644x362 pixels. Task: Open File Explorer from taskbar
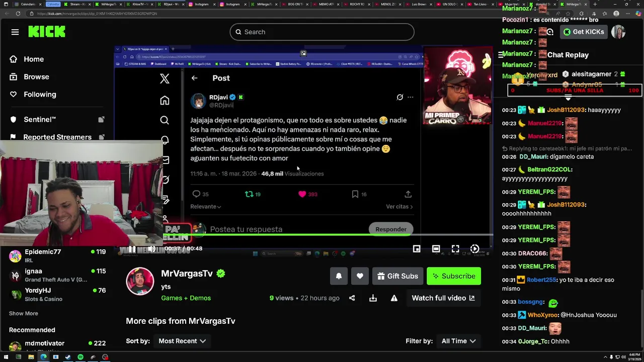[x=31, y=357]
